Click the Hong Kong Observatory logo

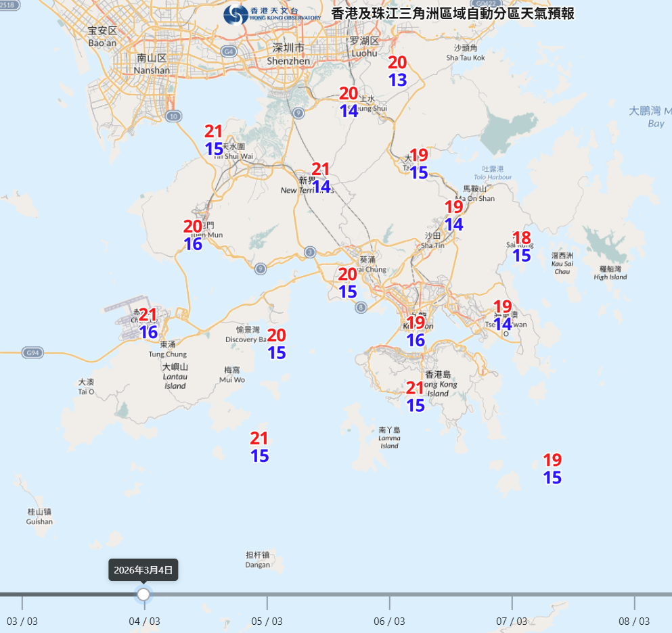272,14
